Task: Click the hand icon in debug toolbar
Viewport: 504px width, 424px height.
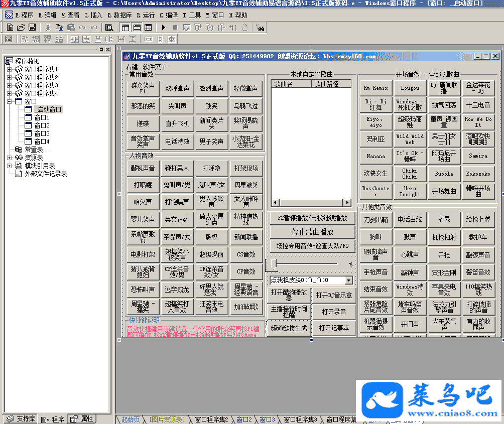Action: click(x=244, y=27)
